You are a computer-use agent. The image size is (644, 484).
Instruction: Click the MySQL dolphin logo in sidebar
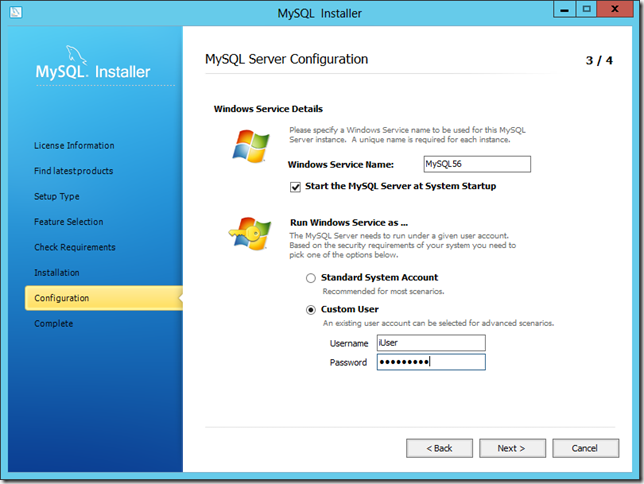click(76, 55)
